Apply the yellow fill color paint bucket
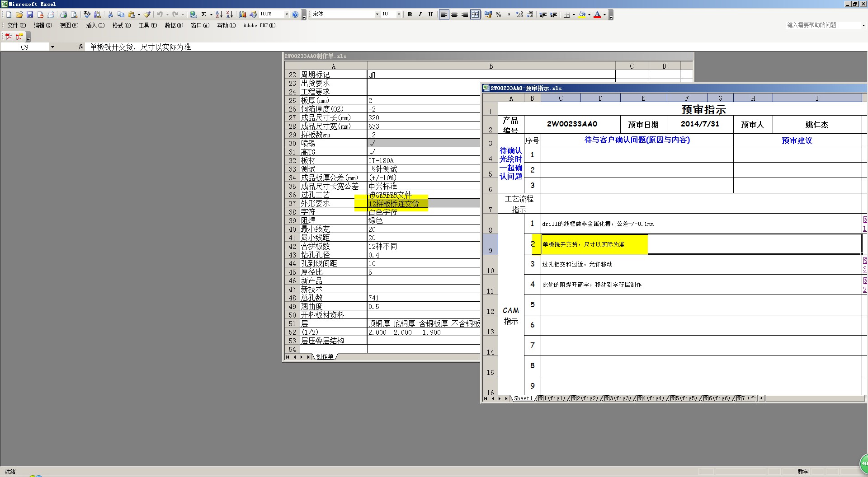The height and width of the screenshot is (477, 868). coord(582,14)
